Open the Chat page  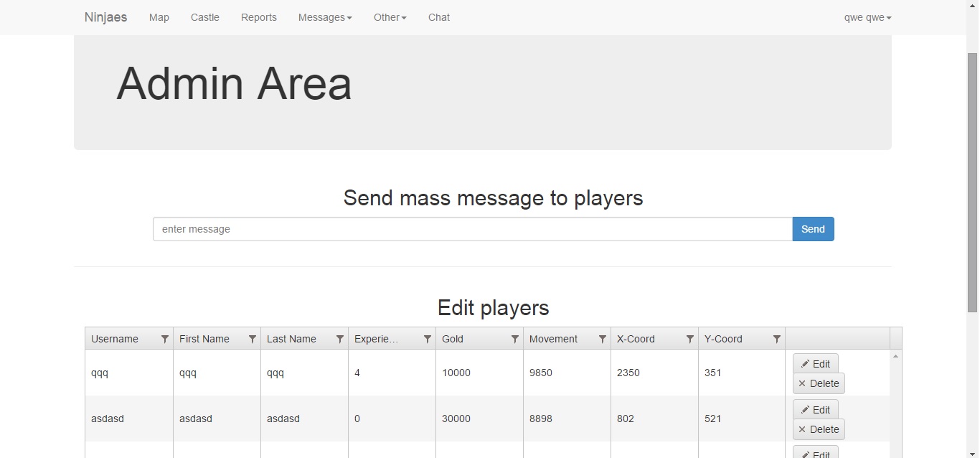point(439,17)
